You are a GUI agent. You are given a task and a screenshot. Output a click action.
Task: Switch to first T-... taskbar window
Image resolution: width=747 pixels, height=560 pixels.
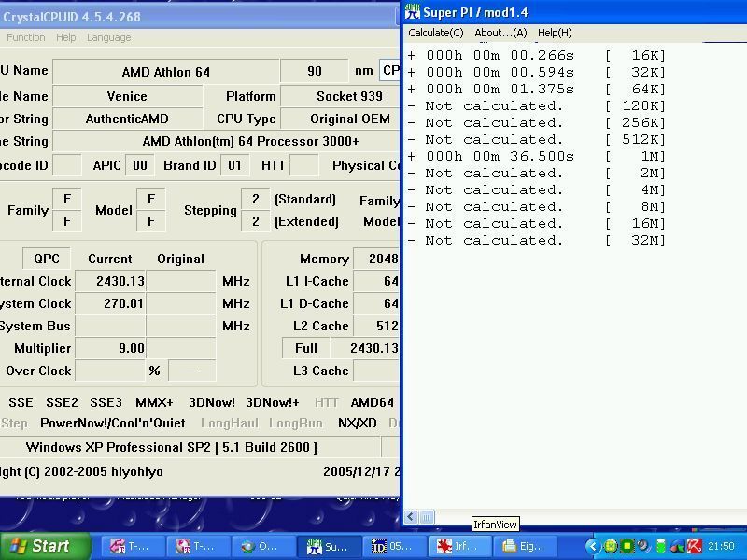[134, 546]
